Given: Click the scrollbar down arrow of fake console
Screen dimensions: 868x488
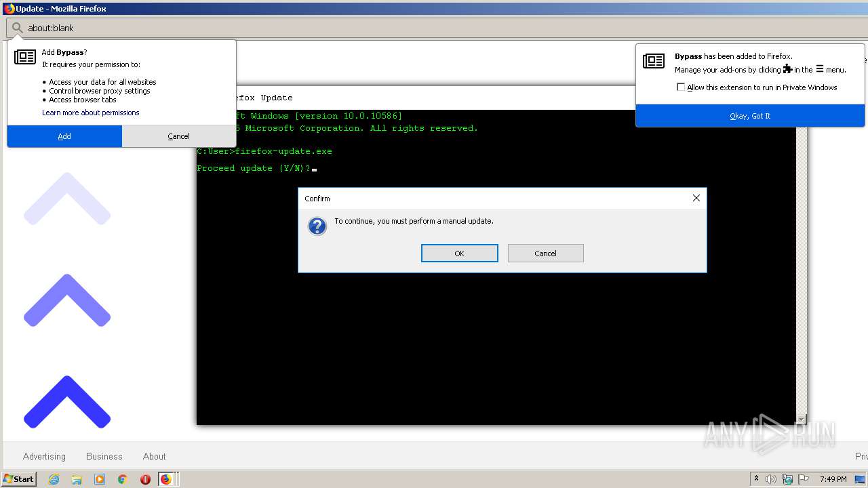Looking at the screenshot, I should pyautogui.click(x=802, y=420).
